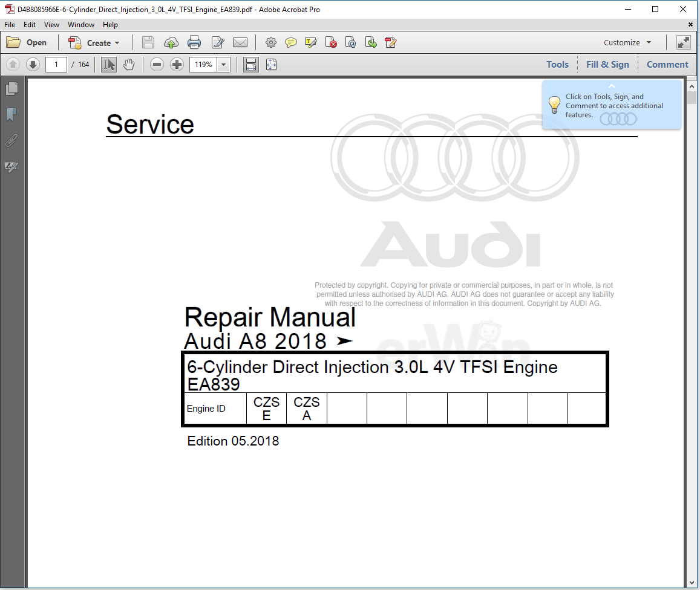Go to the previous page arrow
Screen dimensions: 700x590
pyautogui.click(x=13, y=65)
